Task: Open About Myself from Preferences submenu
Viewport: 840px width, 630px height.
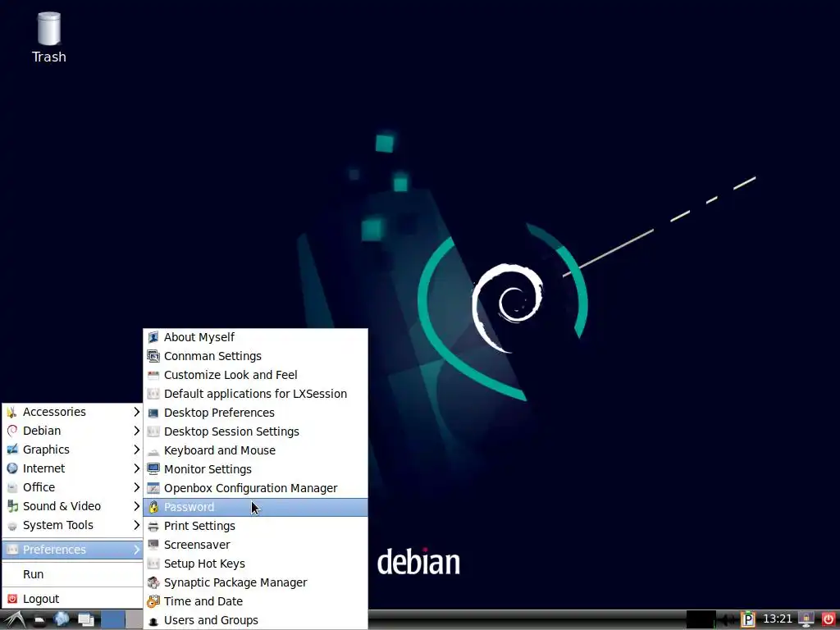Action: pos(256,337)
